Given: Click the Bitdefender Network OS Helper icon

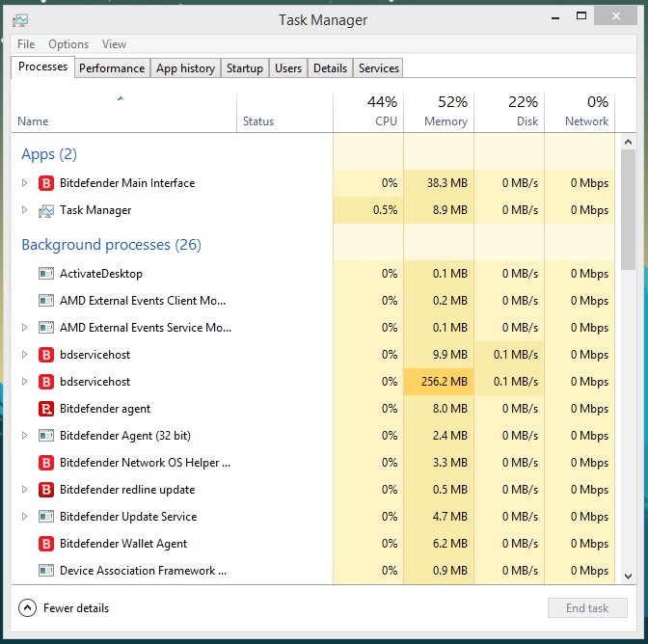Looking at the screenshot, I should pos(46,463).
